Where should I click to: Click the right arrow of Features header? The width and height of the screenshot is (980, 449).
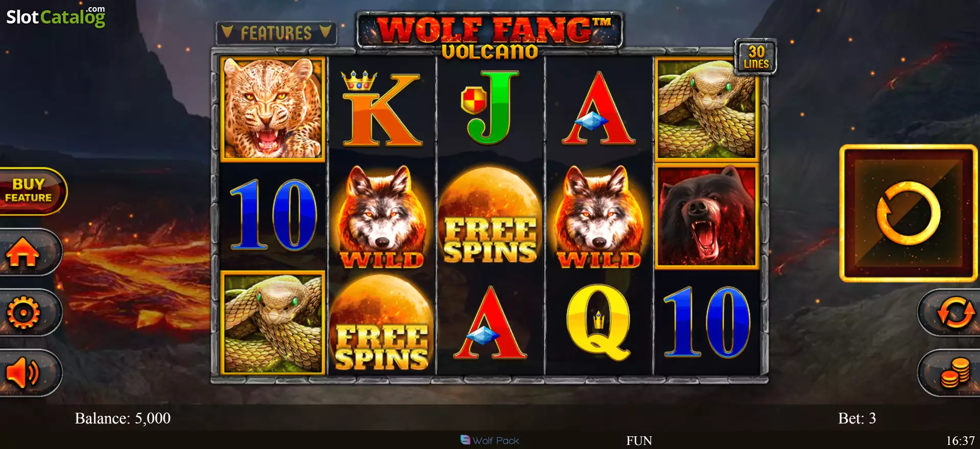click(x=325, y=32)
